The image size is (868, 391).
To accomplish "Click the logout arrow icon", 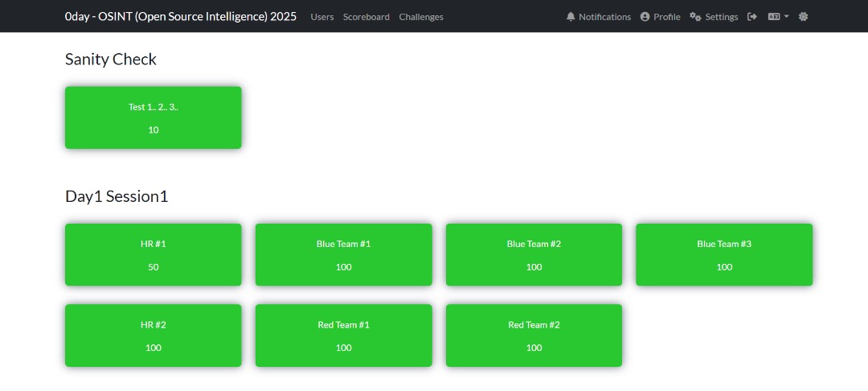I will pyautogui.click(x=752, y=17).
